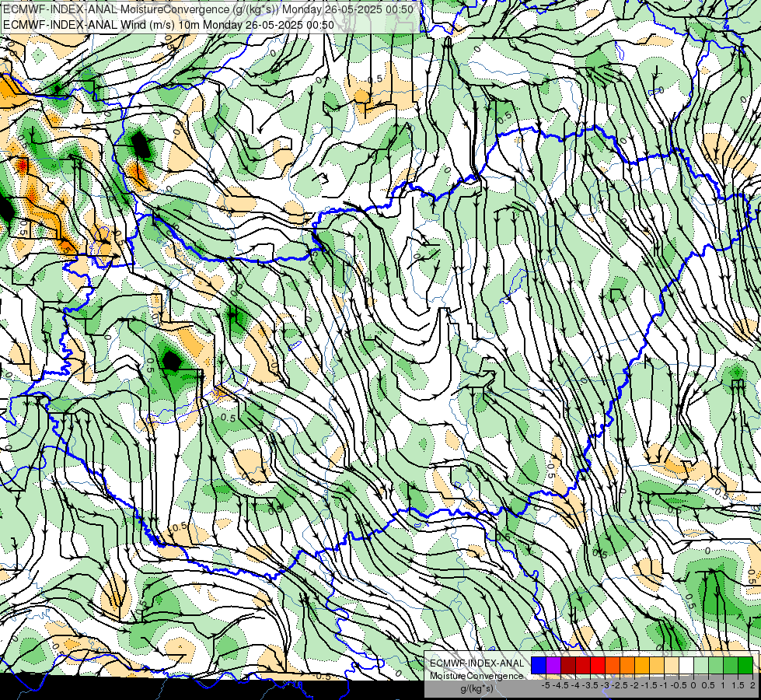Click the blue swatch in the legend

539,665
